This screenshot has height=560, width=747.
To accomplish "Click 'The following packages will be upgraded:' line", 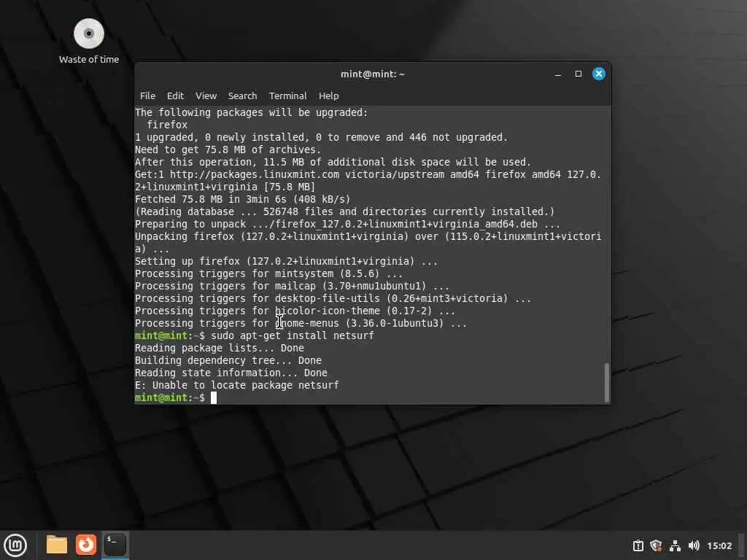I will coord(252,112).
